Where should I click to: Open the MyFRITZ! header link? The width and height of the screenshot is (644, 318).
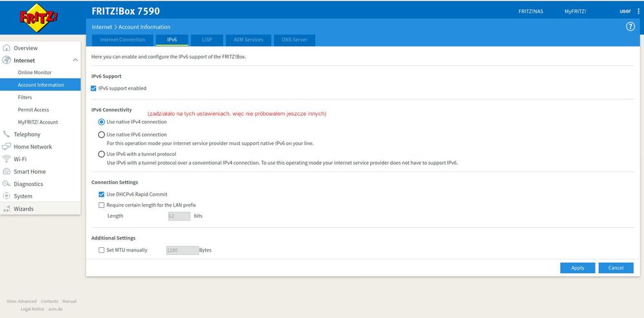click(575, 12)
